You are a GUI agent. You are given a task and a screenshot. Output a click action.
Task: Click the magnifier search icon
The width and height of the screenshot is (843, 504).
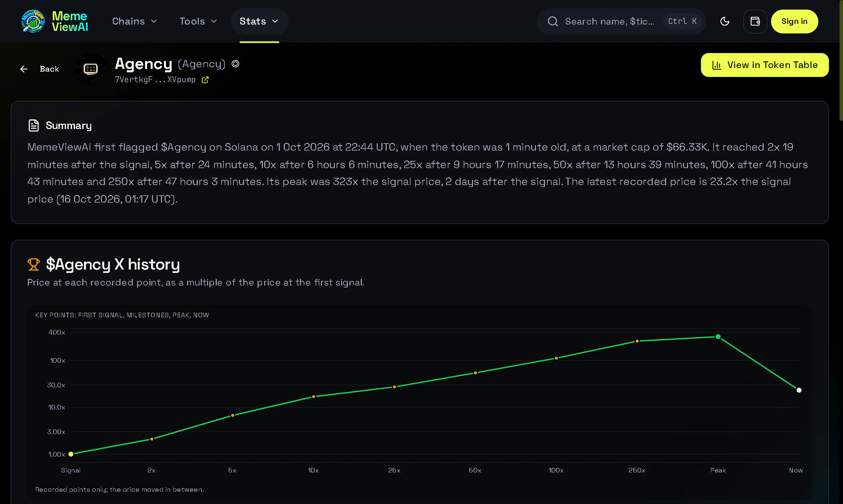(553, 21)
